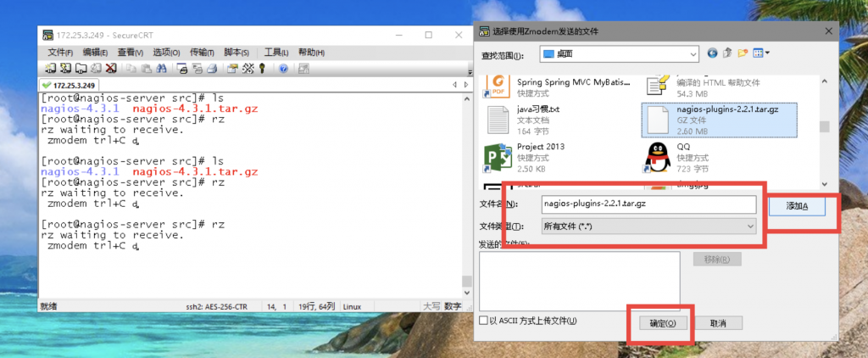Open the view menu dropdown arrow in dialog
Viewport: 868px width, 358px height.
click(x=767, y=54)
